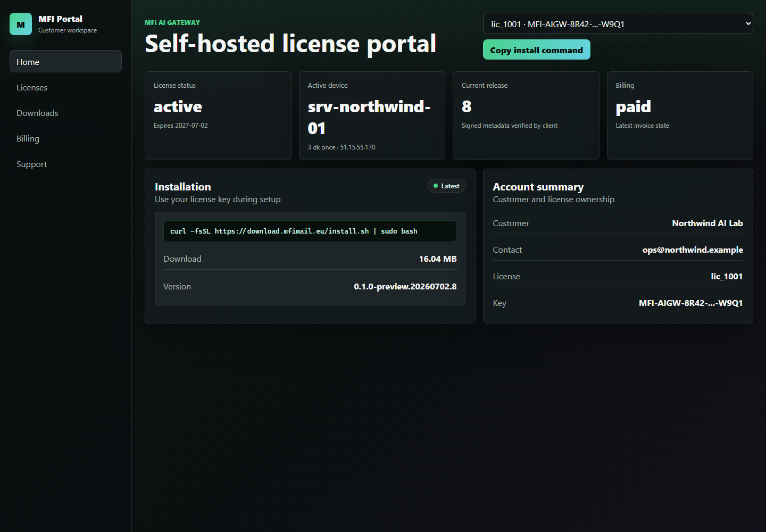This screenshot has height=532, width=766.
Task: Click the ops@northwind.example contact email
Action: (693, 250)
